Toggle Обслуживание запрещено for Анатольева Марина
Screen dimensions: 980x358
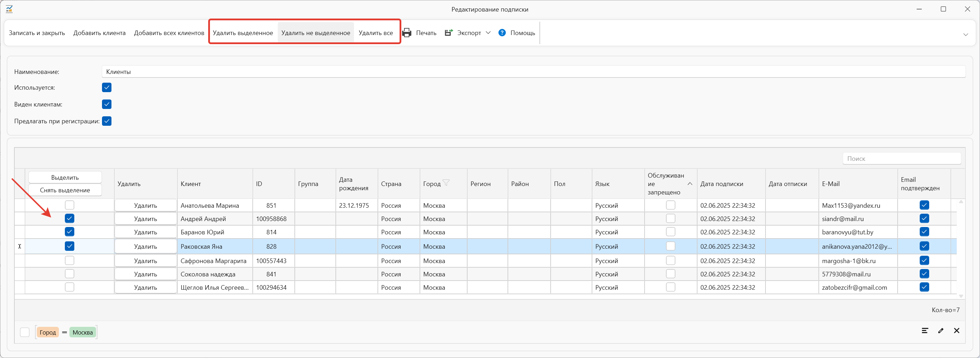[670, 205]
